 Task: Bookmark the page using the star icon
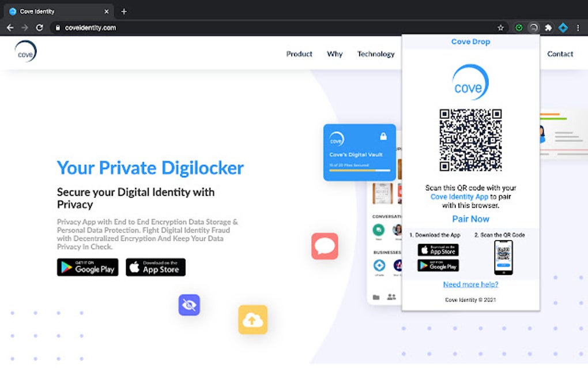coord(500,27)
